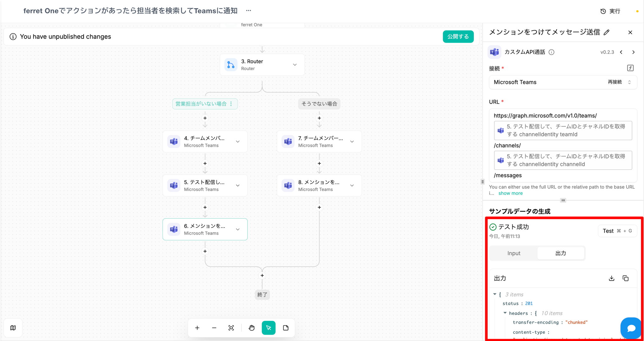Click the show more link

[510, 193]
